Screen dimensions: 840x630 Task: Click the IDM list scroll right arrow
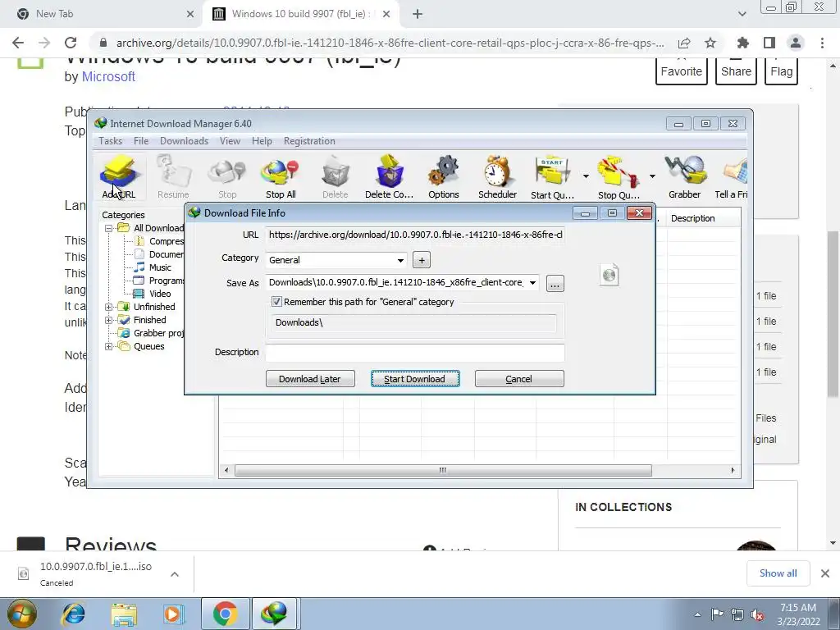pos(733,470)
